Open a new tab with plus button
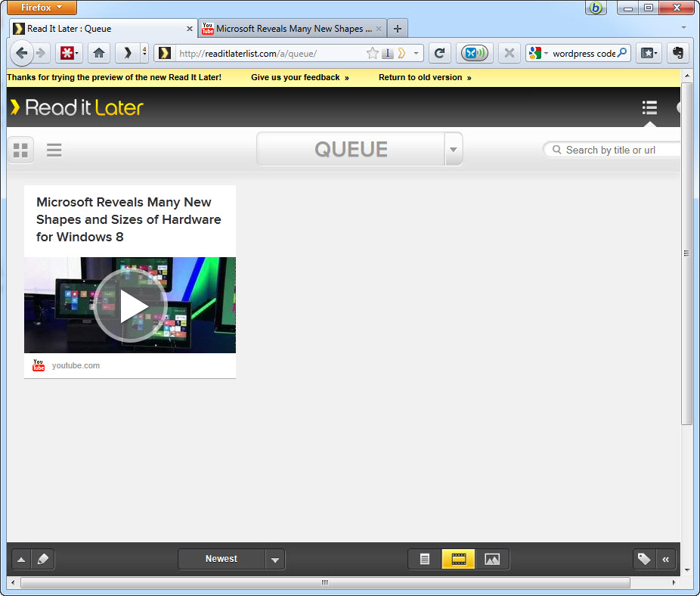The width and height of the screenshot is (700, 596). pyautogui.click(x=398, y=29)
